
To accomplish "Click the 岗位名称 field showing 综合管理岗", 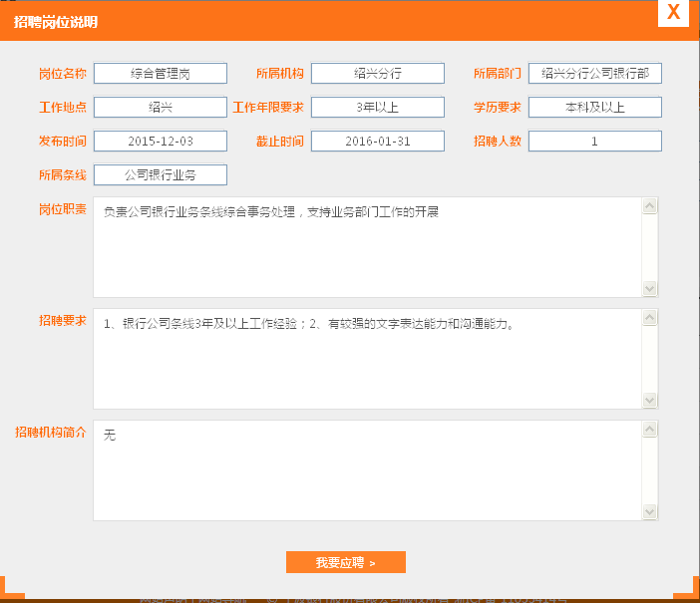I will click(161, 74).
